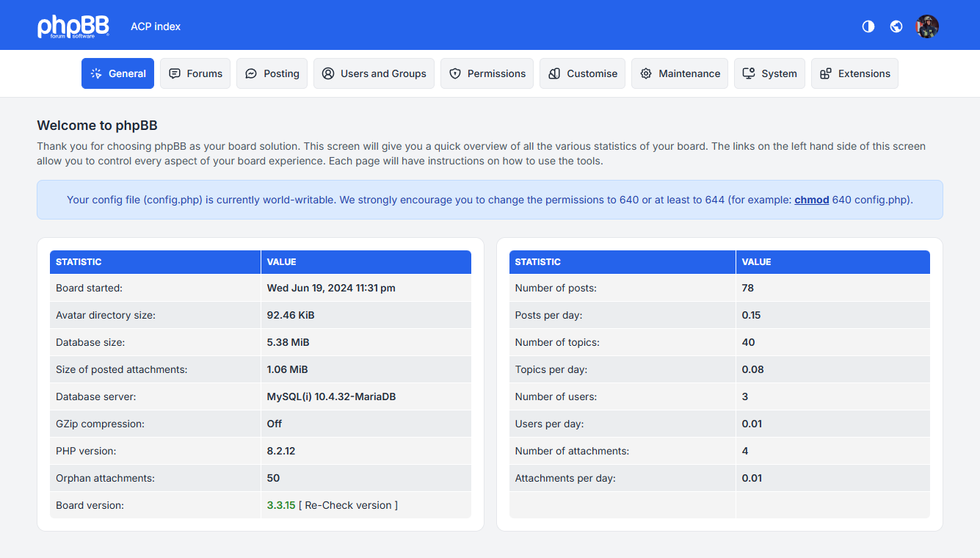
Task: Click the Permissions shield icon
Action: 455,73
